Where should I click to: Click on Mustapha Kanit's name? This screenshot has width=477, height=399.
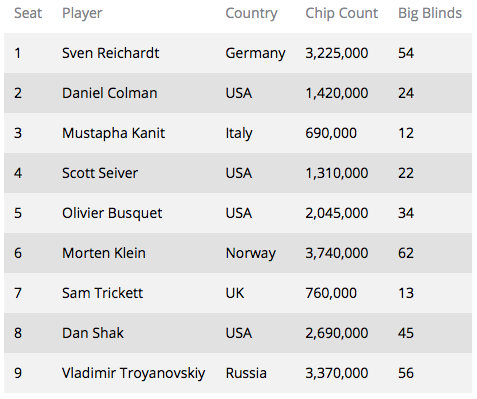pyautogui.click(x=113, y=133)
